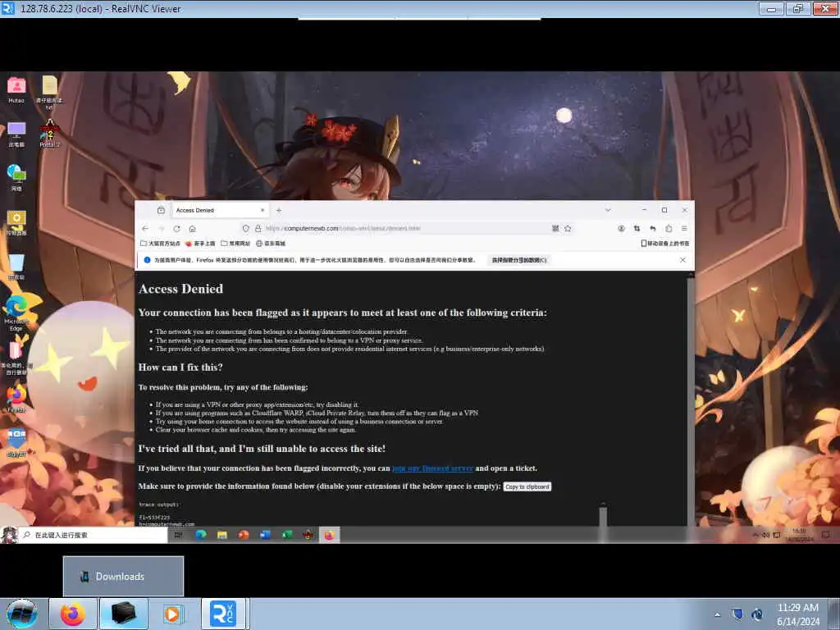Open the Firefox account icon
The height and width of the screenshot is (630, 840).
tap(621, 228)
